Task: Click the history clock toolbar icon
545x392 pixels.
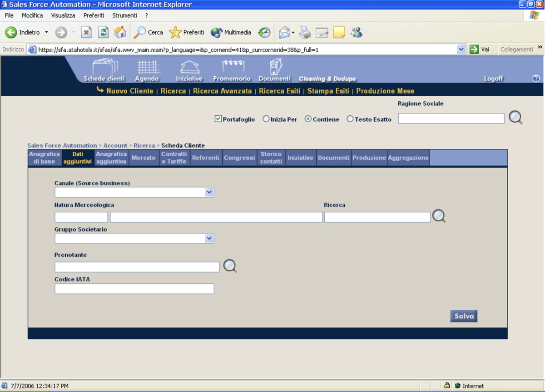Action: [264, 32]
